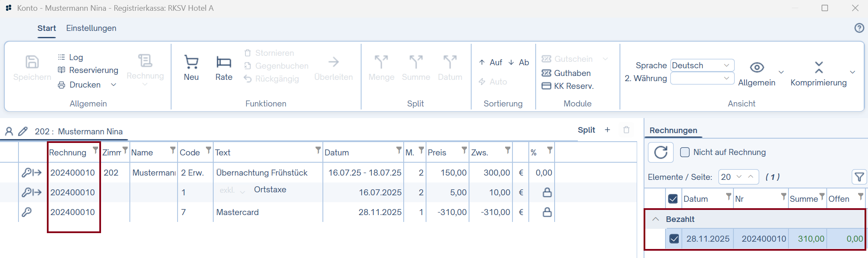
Task: Open the KK Reserv. module
Action: tap(568, 86)
